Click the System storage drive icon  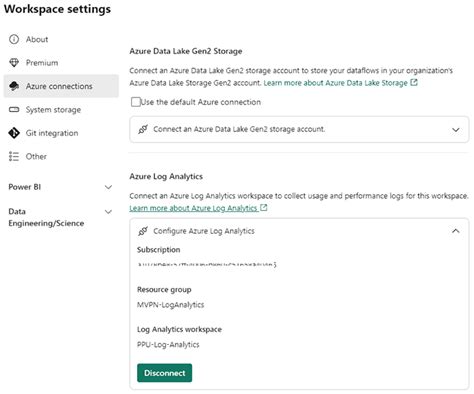pyautogui.click(x=14, y=109)
